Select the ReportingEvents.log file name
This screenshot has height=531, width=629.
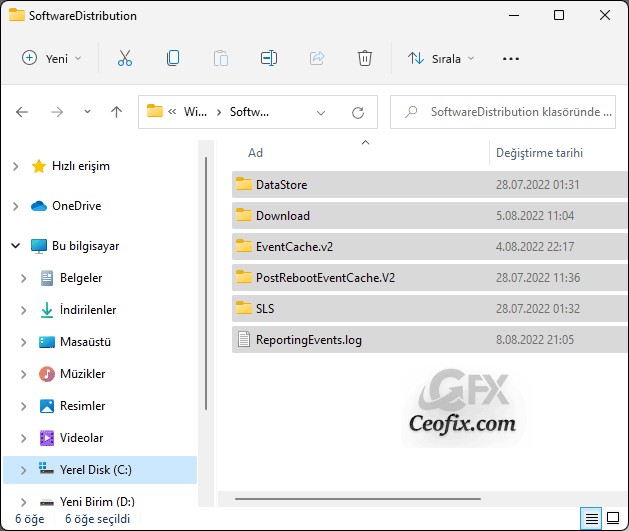coord(309,340)
